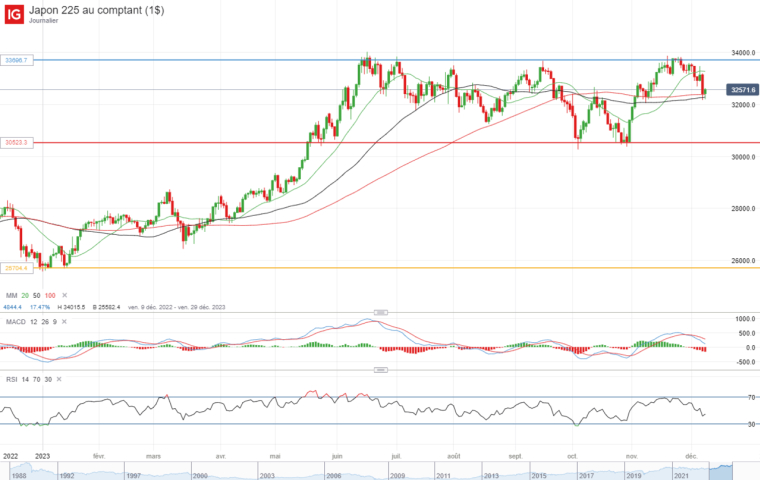Viewport: 760px width, 480px height.
Task: Click the 100-period moving average value
Action: point(50,295)
